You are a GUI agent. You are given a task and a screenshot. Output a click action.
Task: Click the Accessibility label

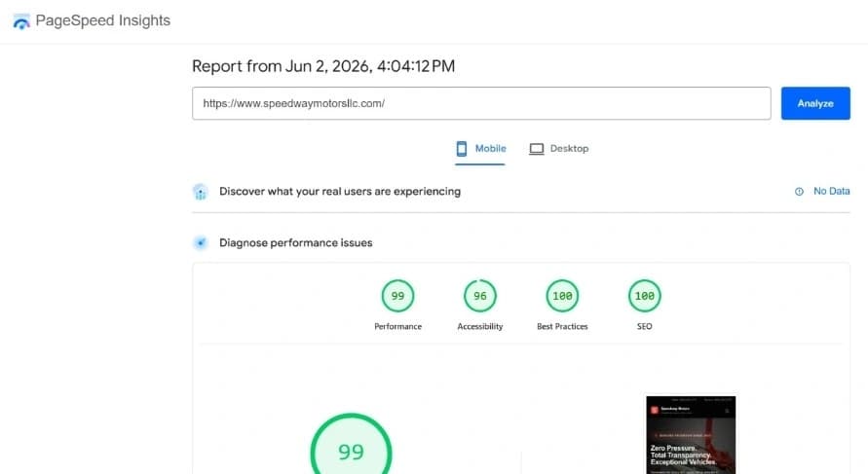(480, 326)
